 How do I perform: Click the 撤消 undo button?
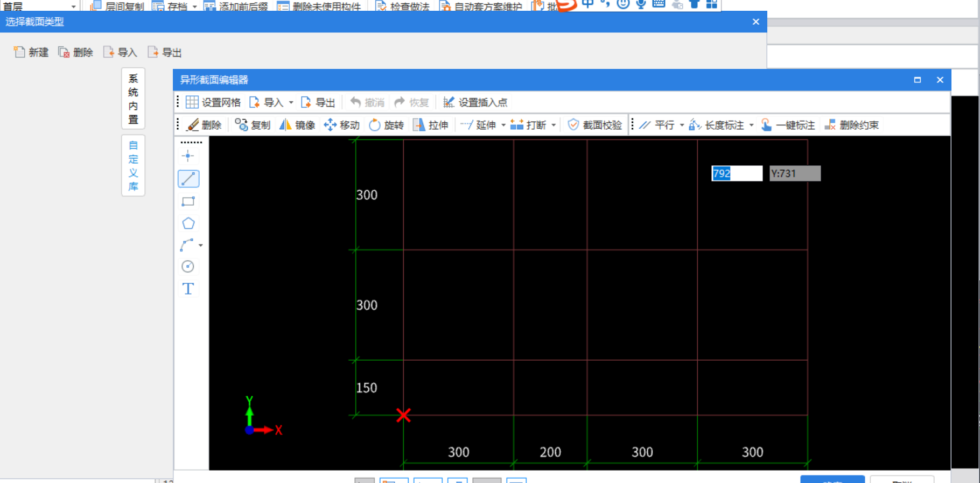point(367,102)
